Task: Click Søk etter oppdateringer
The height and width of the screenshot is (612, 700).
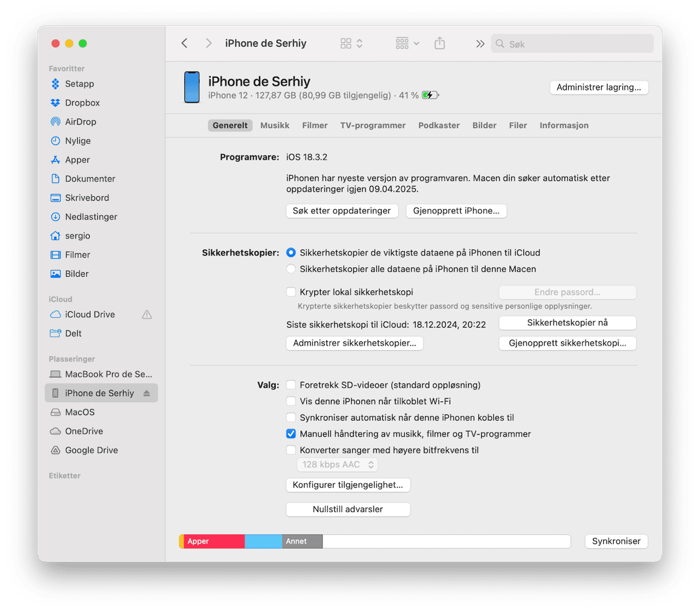Action: point(342,211)
